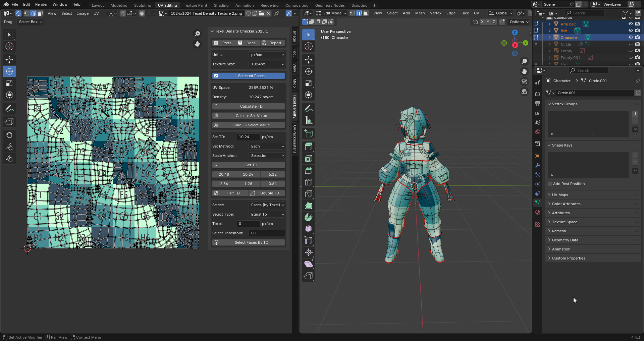Open the Render menu

click(41, 4)
